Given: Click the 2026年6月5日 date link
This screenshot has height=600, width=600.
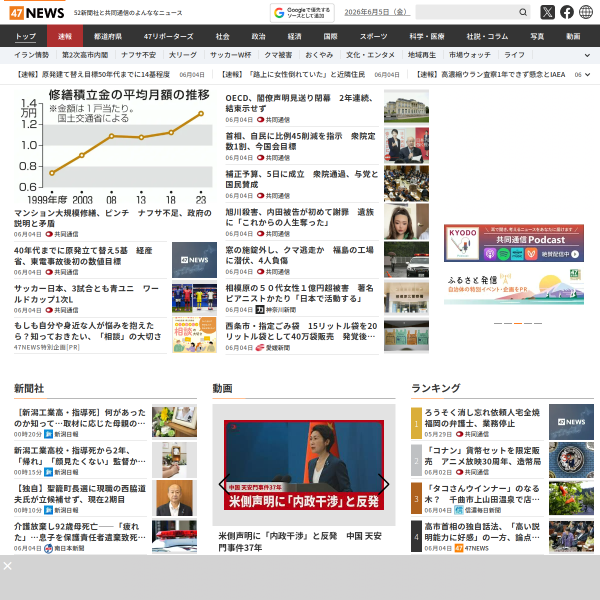Looking at the screenshot, I should coord(377,12).
